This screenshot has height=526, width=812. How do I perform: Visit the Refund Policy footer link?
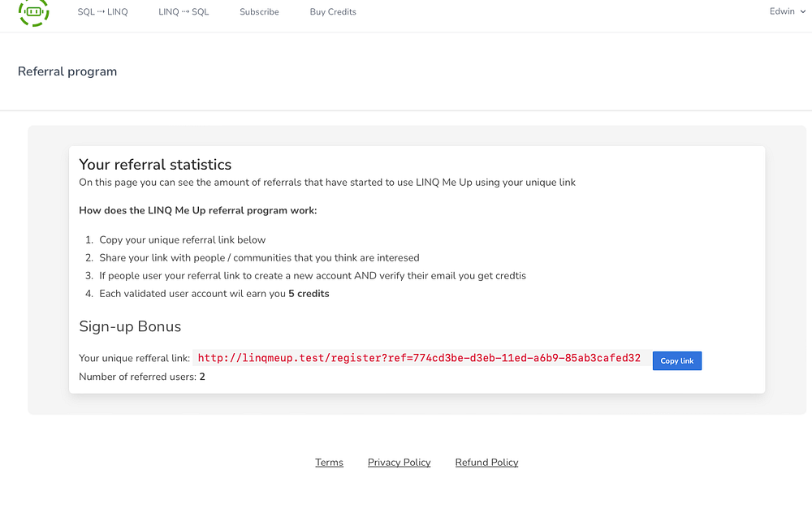click(486, 463)
